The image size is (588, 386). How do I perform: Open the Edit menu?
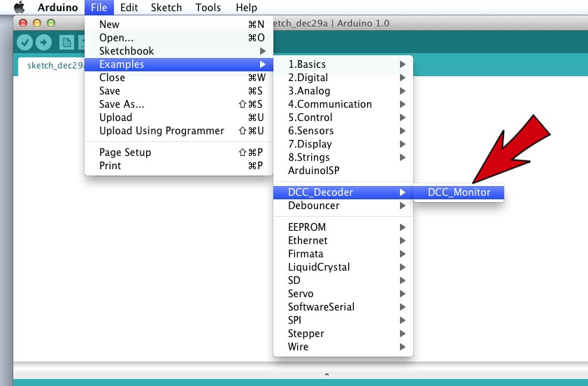(129, 7)
